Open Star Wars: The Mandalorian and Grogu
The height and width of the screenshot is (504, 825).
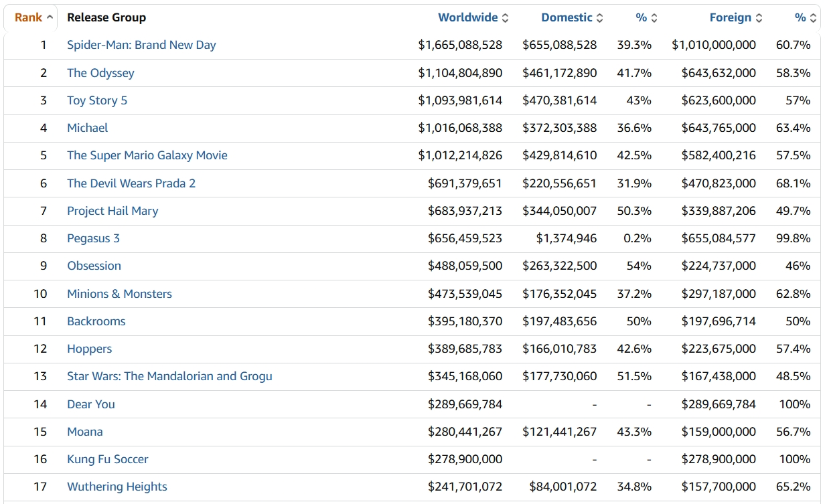coord(169,376)
